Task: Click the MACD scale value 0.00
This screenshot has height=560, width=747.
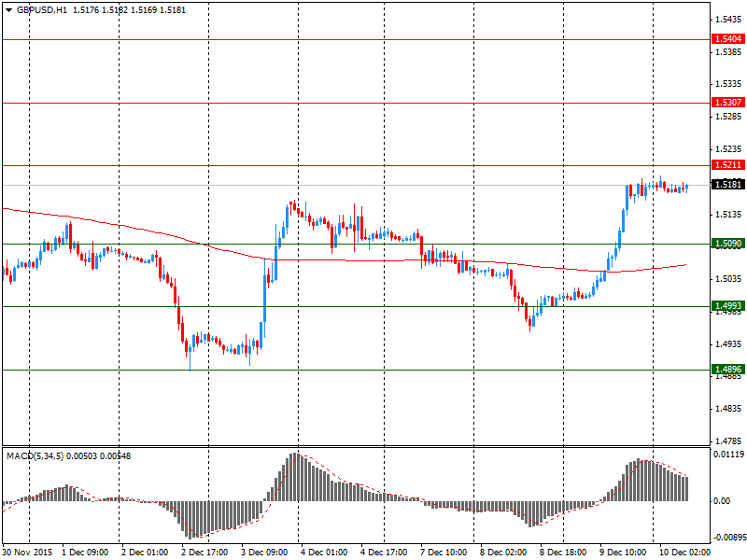Action: 722,501
